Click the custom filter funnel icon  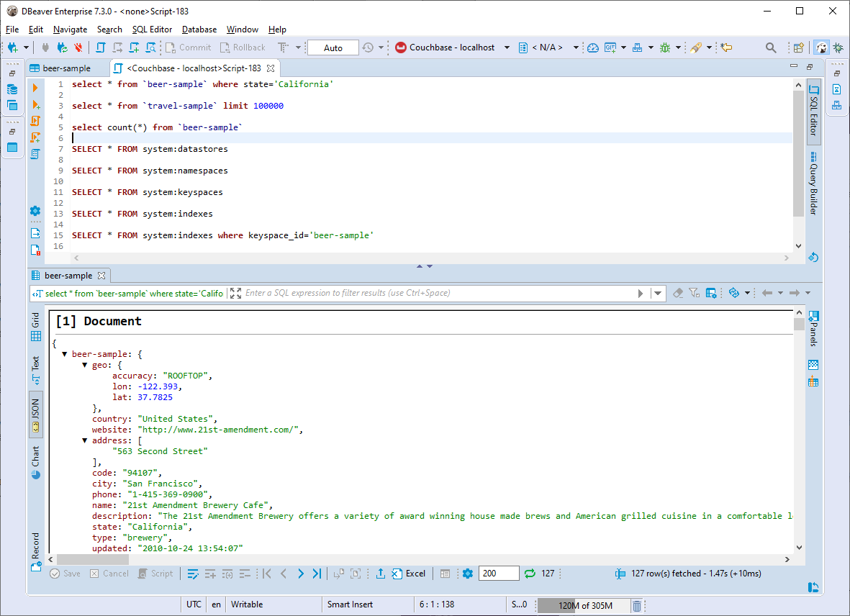pyautogui.click(x=694, y=293)
